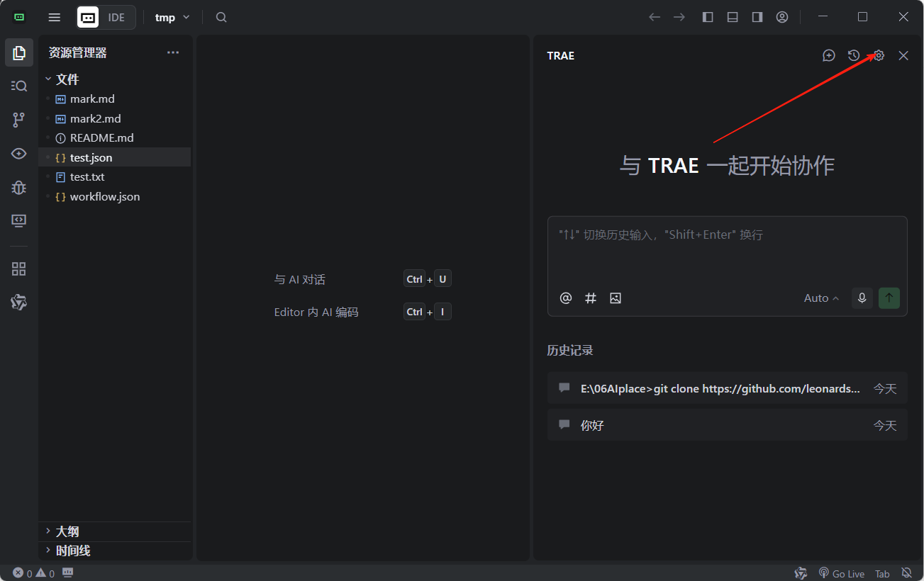Open the chat history clock icon

pyautogui.click(x=854, y=55)
